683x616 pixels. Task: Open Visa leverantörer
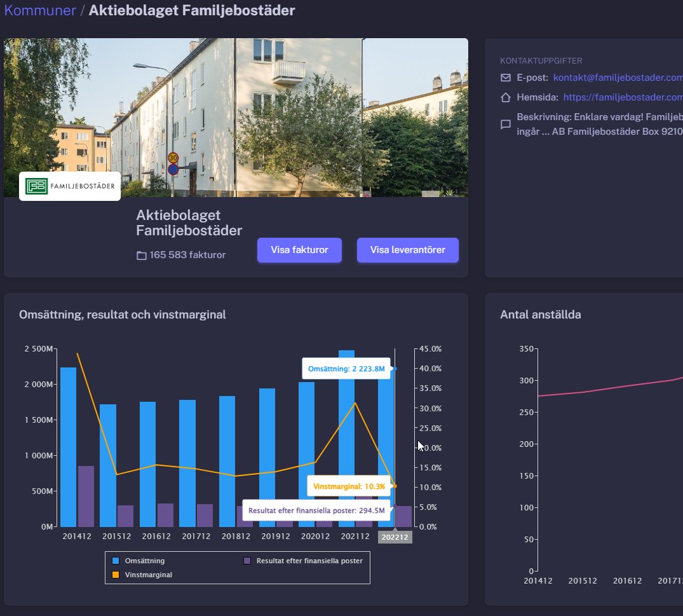(408, 250)
